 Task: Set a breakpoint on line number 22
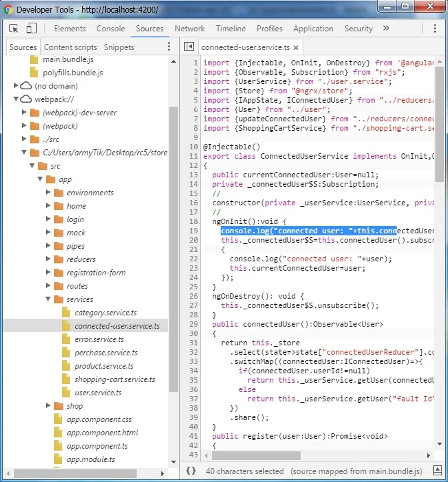(x=193, y=259)
